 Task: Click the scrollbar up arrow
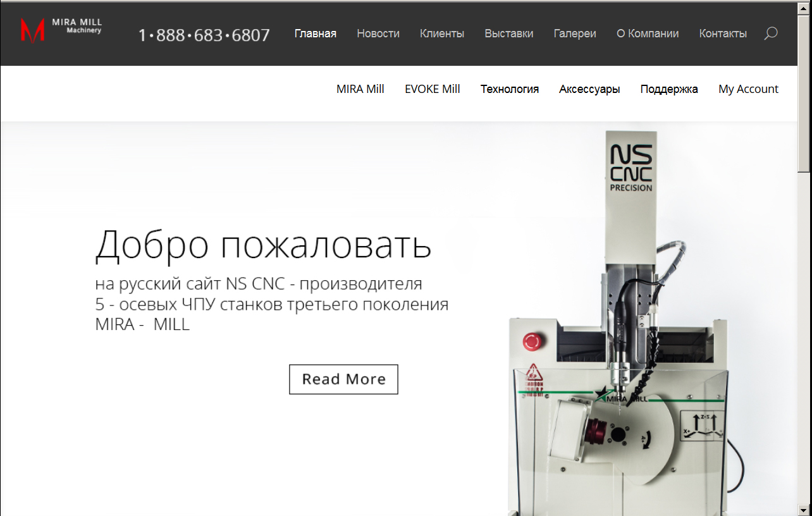click(x=804, y=9)
